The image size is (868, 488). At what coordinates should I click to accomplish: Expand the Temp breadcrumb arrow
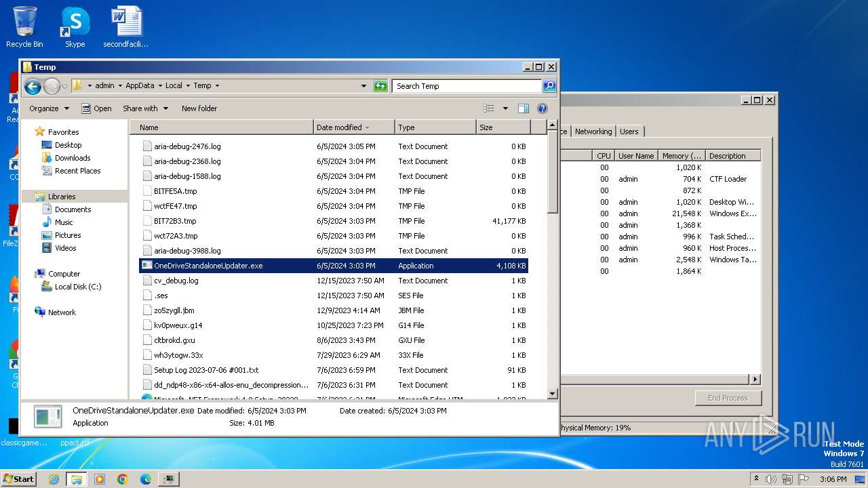[x=217, y=86]
